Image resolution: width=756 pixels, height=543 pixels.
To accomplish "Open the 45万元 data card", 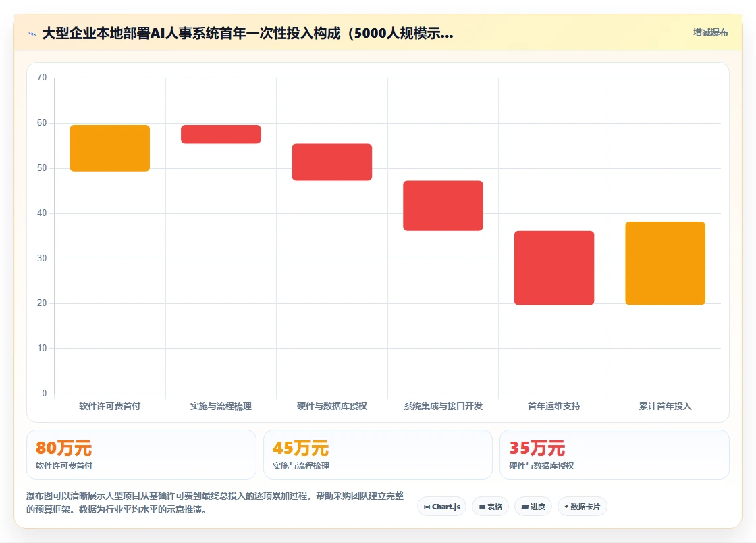I will click(x=378, y=455).
